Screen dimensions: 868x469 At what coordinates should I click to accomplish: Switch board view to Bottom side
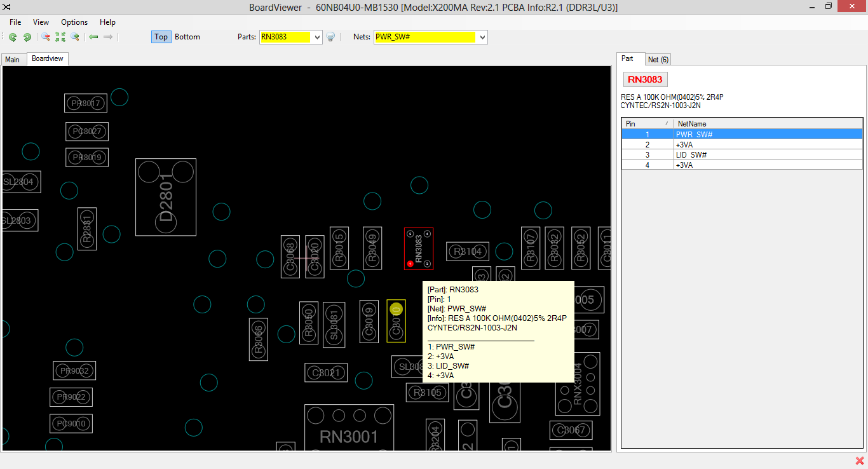(x=187, y=37)
